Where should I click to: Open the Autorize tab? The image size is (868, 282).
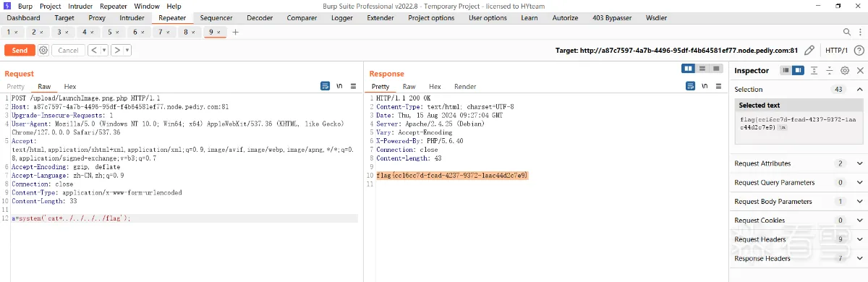pos(565,18)
